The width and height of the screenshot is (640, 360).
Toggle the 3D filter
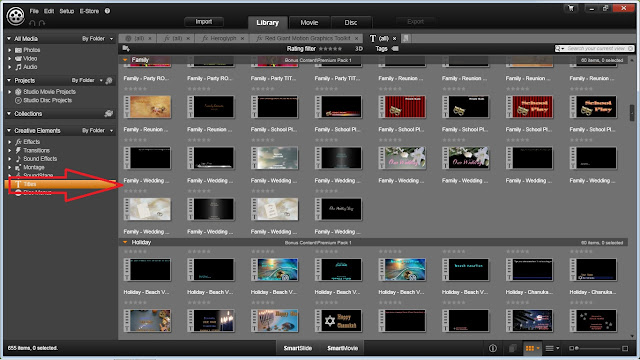358,49
